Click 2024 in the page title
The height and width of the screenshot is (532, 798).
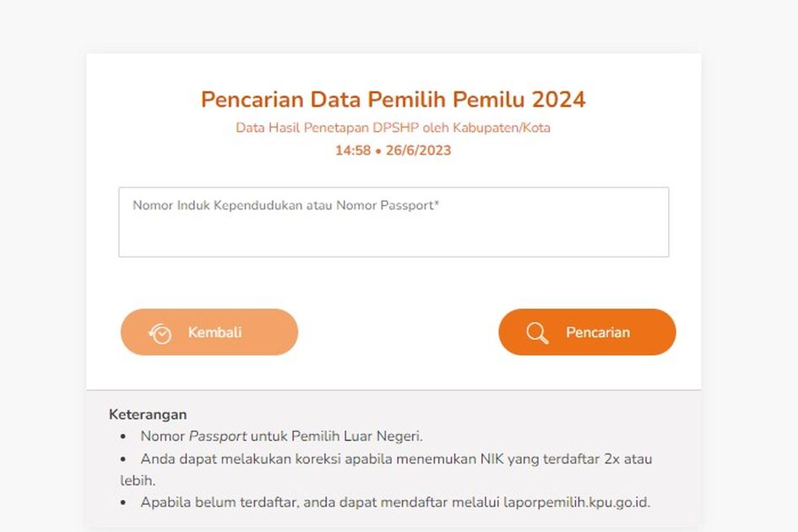pyautogui.click(x=558, y=100)
